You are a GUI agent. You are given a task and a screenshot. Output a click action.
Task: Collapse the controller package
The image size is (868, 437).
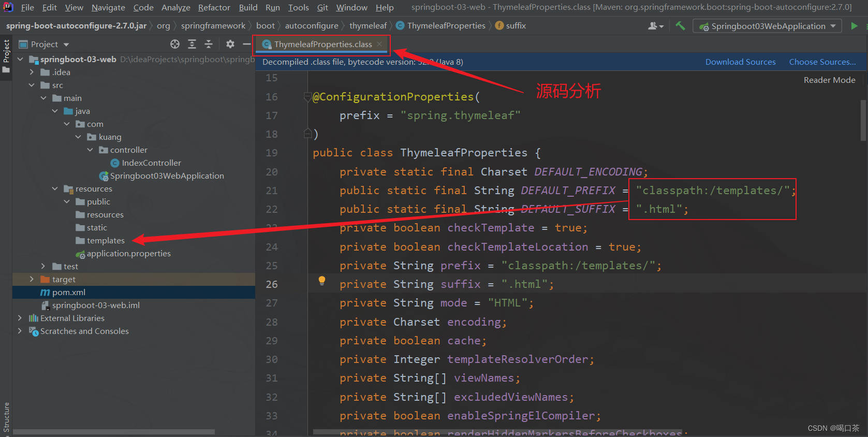(90, 150)
